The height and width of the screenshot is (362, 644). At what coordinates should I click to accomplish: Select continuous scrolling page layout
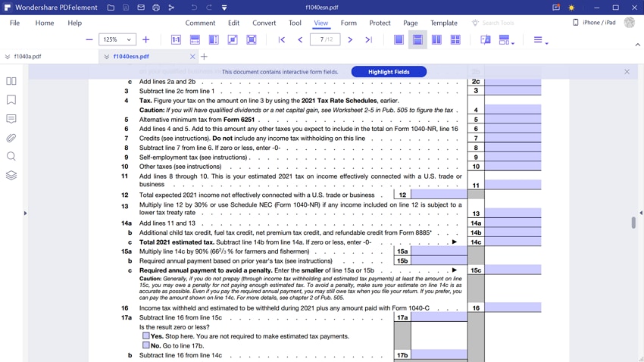coord(417,40)
